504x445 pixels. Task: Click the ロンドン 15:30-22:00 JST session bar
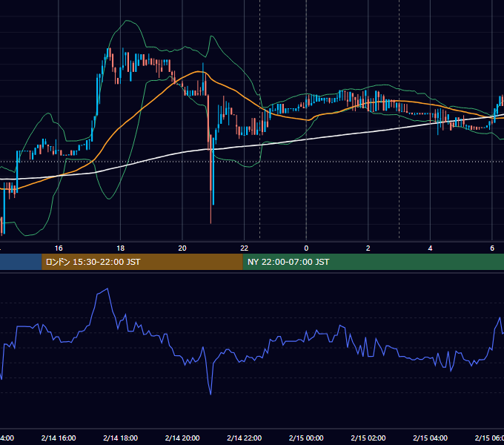coord(142,262)
